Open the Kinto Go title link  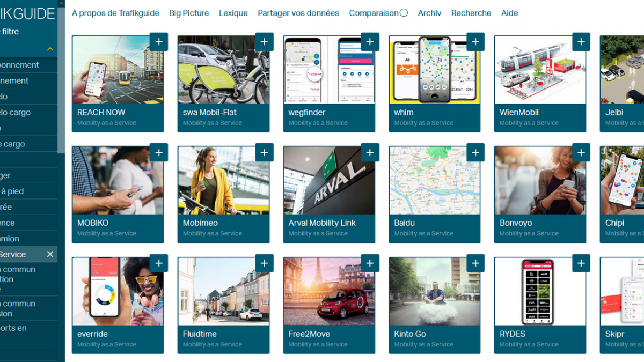410,334
